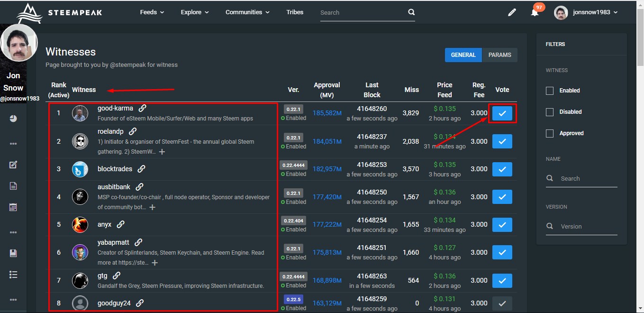Open link icon next to good-karma

pos(142,108)
